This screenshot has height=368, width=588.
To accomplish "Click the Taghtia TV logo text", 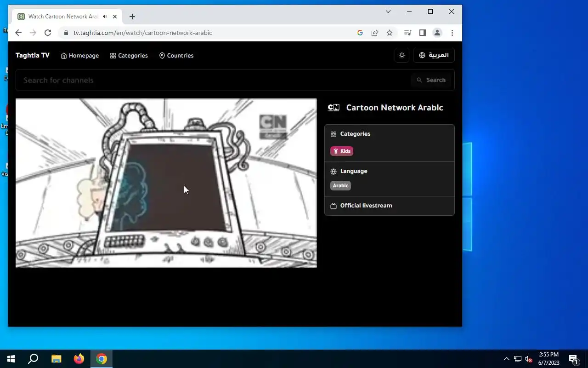I will pyautogui.click(x=33, y=55).
